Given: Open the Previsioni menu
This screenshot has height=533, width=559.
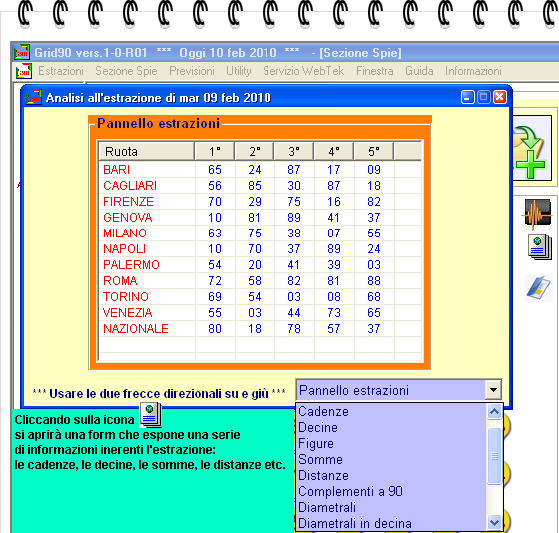Looking at the screenshot, I should point(192,71).
